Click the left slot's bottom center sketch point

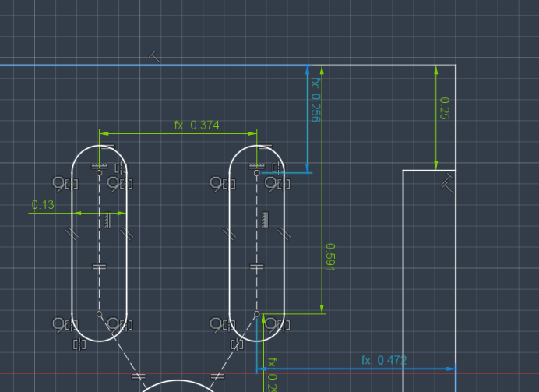click(x=100, y=314)
